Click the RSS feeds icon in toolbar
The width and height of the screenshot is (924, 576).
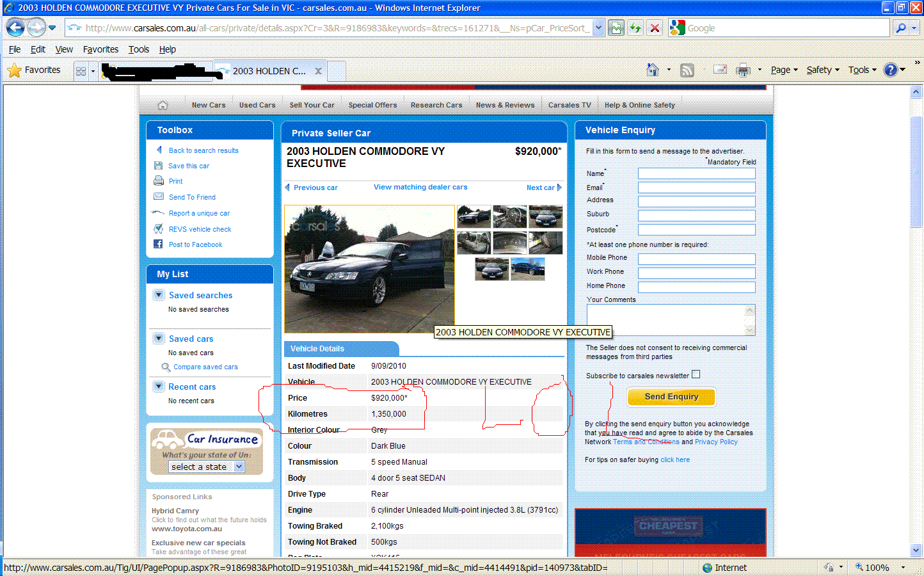tap(687, 70)
